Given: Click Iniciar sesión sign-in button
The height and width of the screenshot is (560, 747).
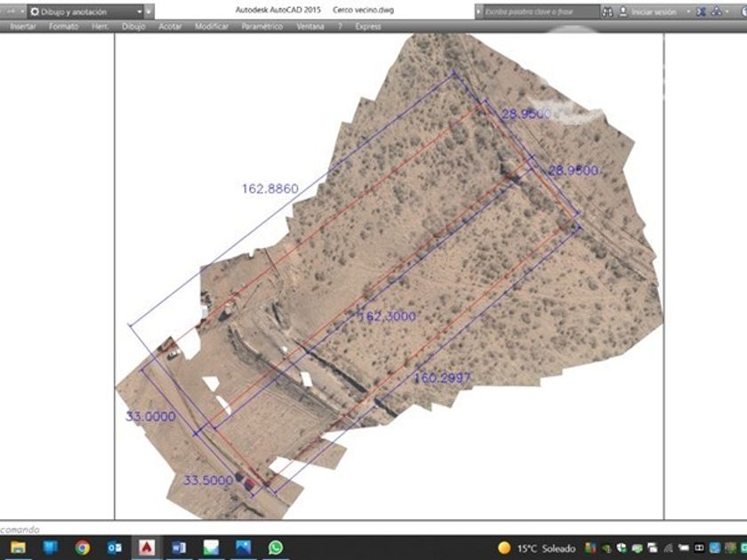Looking at the screenshot, I should click(x=654, y=12).
